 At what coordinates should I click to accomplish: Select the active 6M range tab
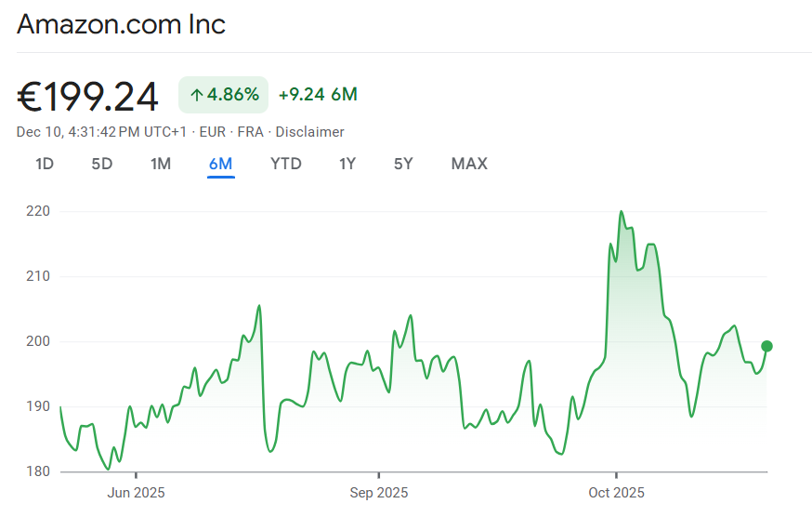pos(220,165)
